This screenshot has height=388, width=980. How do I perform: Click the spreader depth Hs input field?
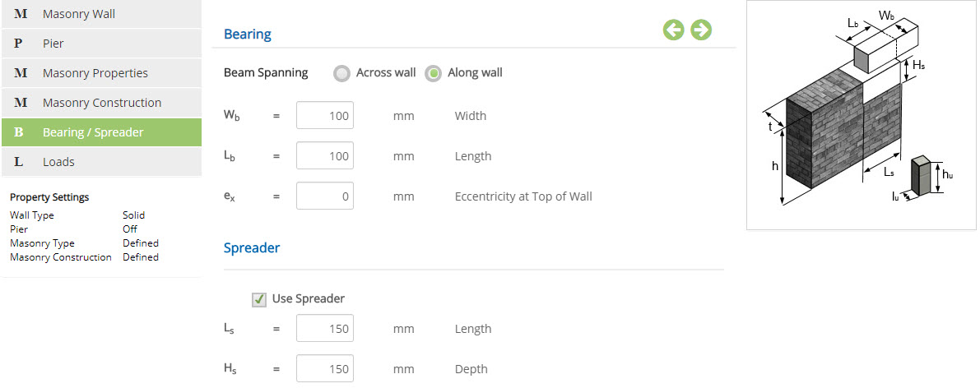click(x=325, y=368)
